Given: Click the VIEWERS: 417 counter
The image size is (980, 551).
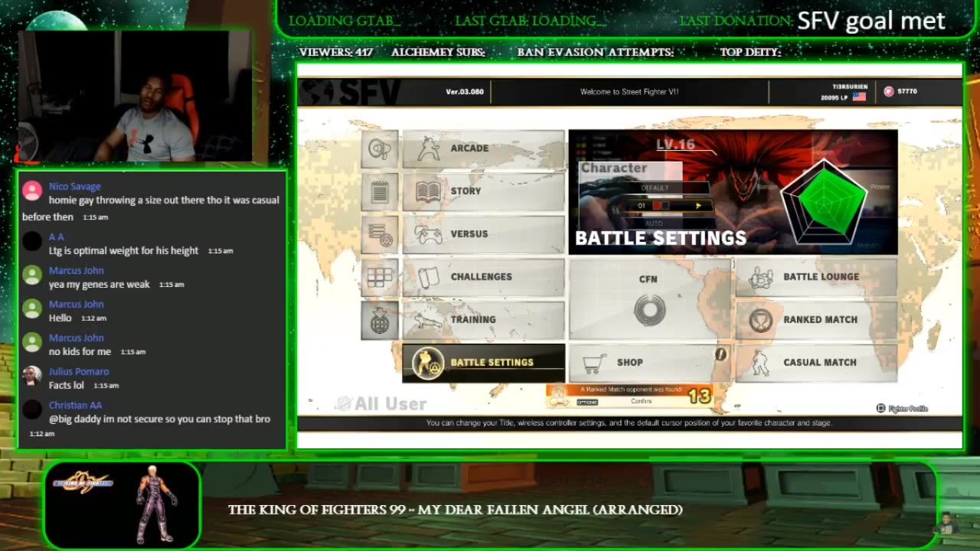Looking at the screenshot, I should tap(336, 53).
